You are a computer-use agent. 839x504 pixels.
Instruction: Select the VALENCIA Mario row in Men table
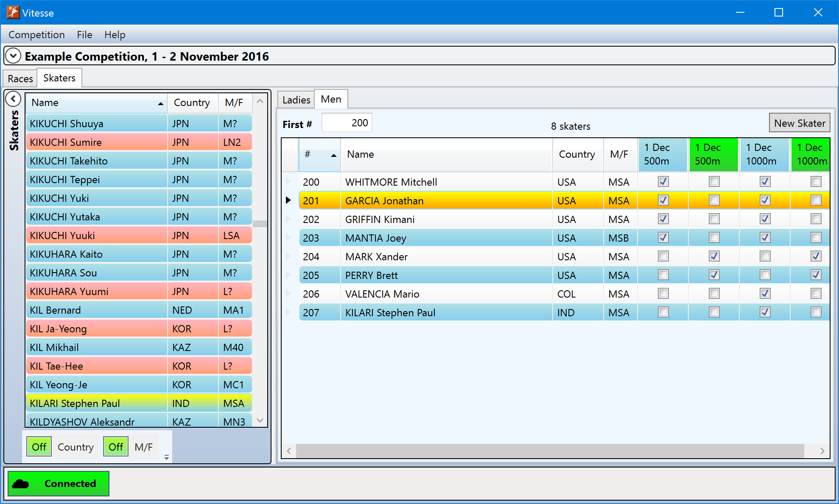[x=564, y=294]
